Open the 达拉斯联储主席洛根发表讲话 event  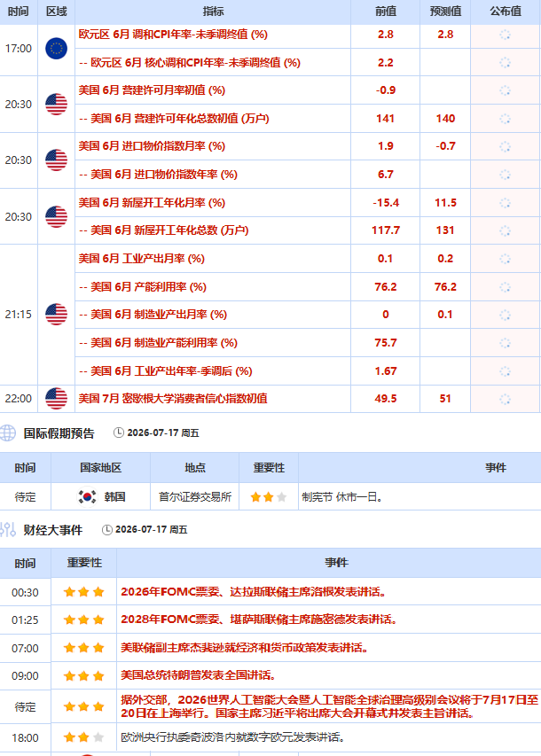click(254, 591)
